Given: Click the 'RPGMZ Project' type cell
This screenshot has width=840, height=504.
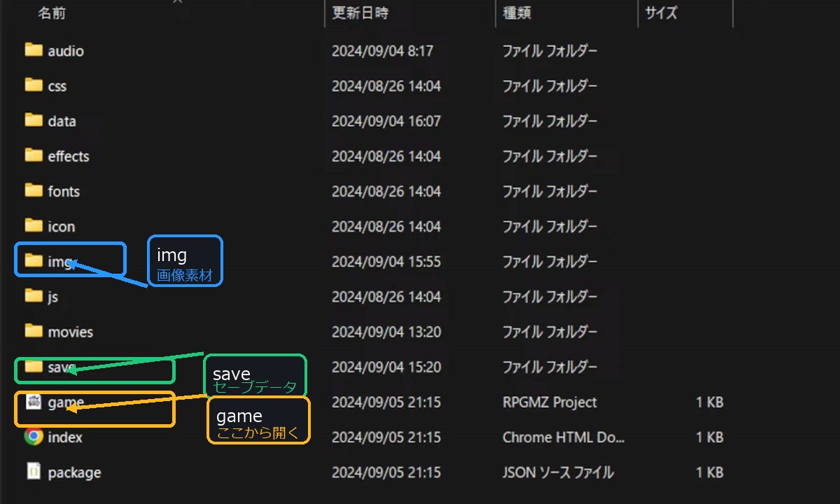Looking at the screenshot, I should [549, 402].
